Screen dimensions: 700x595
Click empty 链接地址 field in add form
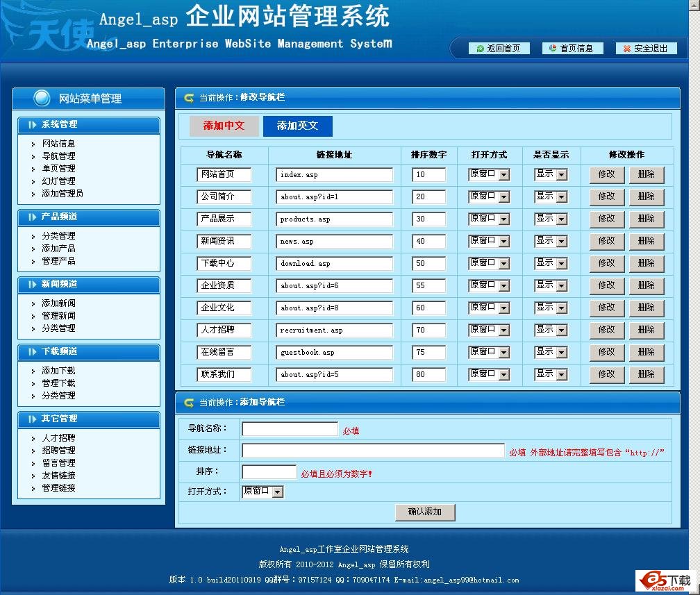[373, 451]
